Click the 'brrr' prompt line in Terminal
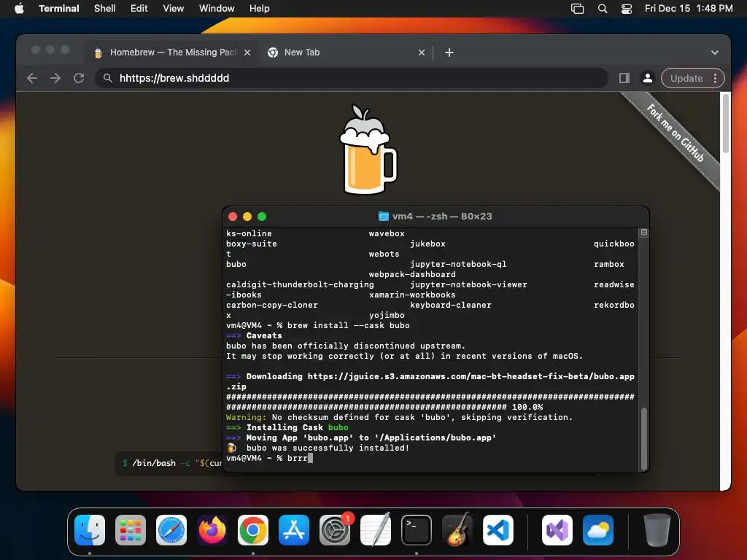The height and width of the screenshot is (560, 747). coord(269,458)
